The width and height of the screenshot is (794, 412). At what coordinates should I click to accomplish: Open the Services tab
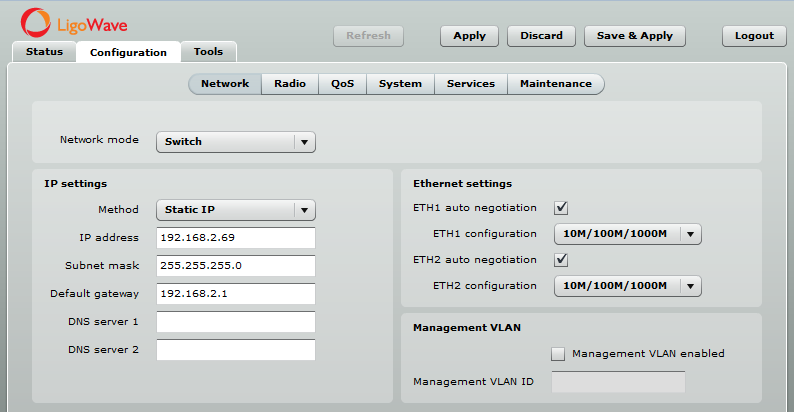[470, 84]
